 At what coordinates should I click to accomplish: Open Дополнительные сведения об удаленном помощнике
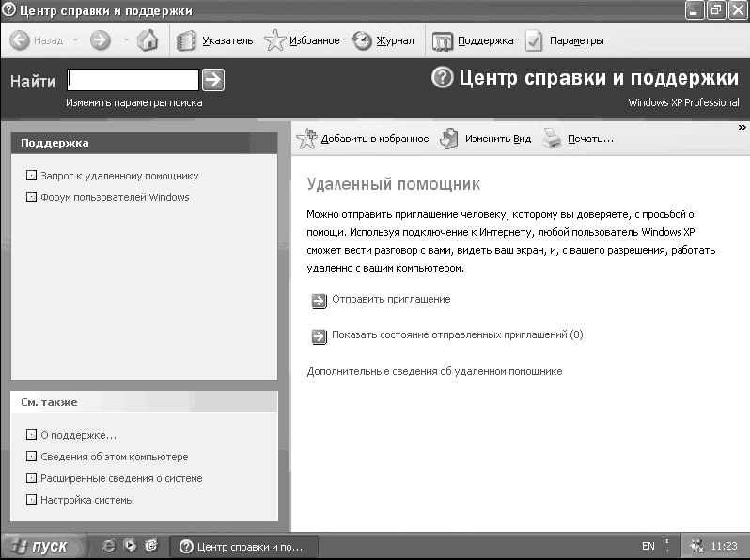coord(434,371)
